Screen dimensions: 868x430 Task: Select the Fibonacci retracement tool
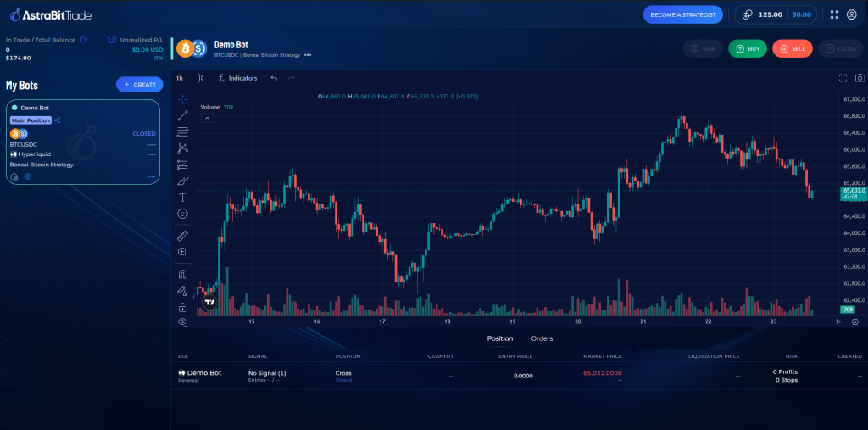pos(183,131)
